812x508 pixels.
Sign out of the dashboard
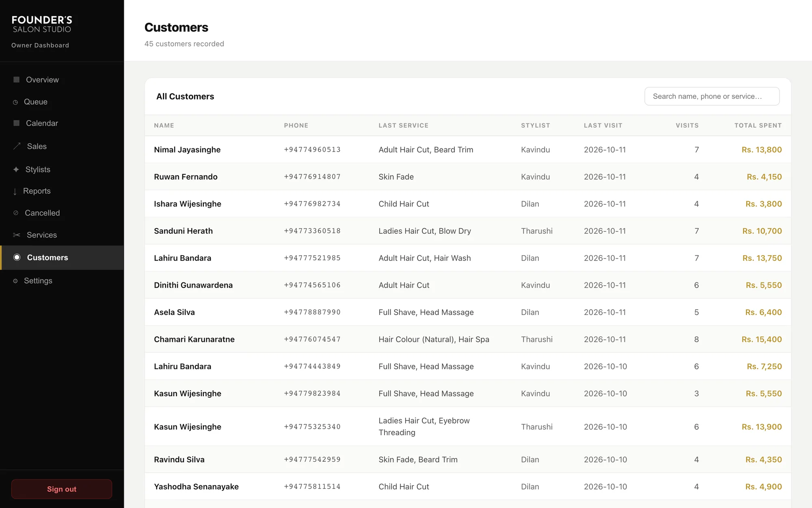pos(62,489)
